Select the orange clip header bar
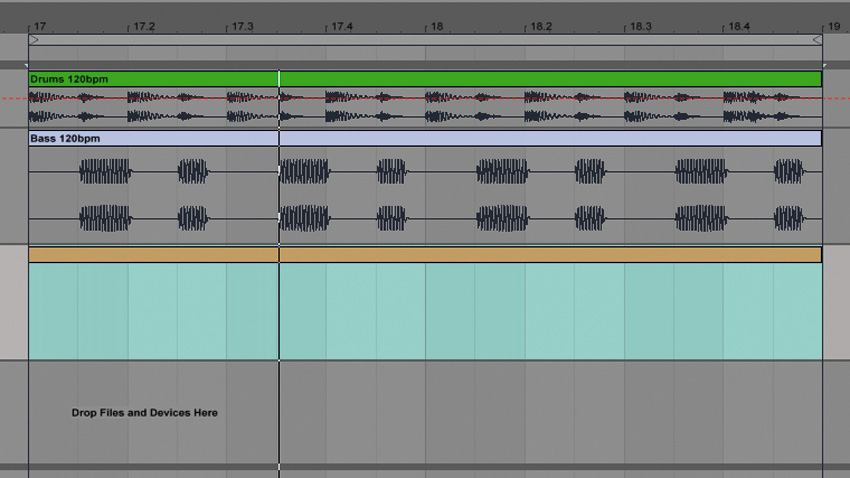This screenshot has width=850, height=478. [425, 255]
